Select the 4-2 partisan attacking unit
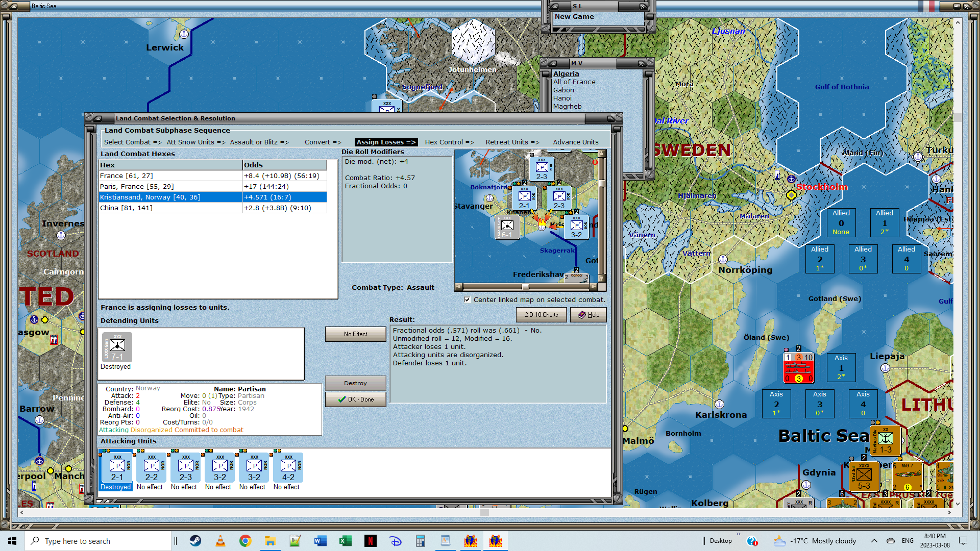The width and height of the screenshot is (980, 551). click(288, 468)
